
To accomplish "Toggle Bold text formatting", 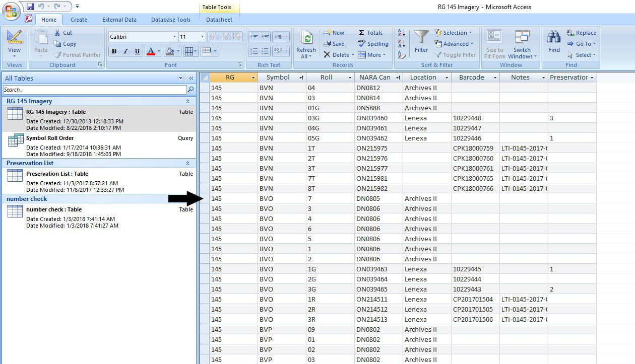I will click(x=114, y=51).
